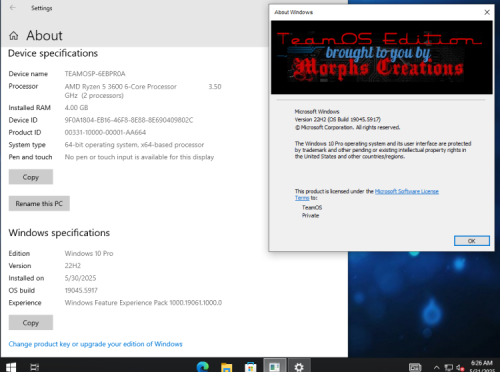Open the network tray icon
The width and height of the screenshot is (500, 372).
pyautogui.click(x=449, y=368)
